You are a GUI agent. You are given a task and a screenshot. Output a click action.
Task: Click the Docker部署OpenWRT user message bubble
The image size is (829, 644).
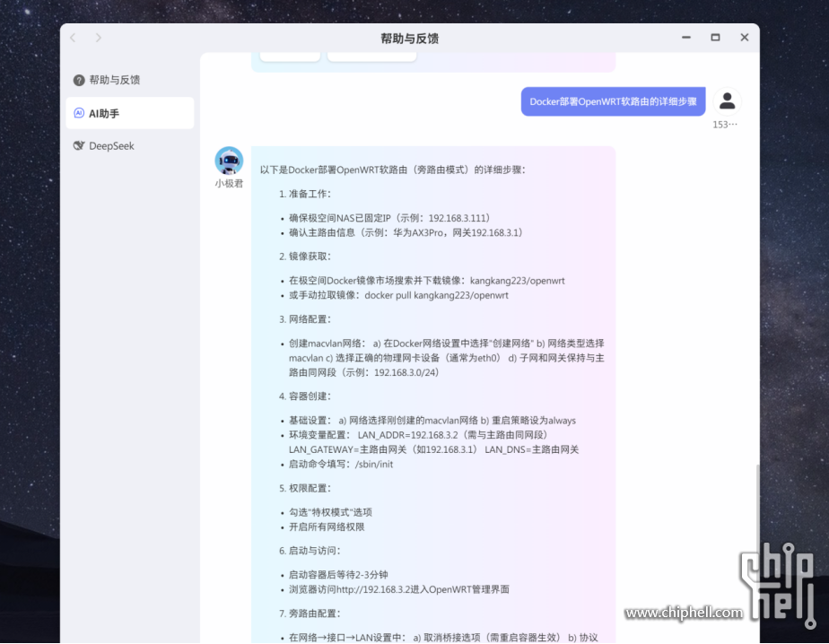(x=613, y=101)
